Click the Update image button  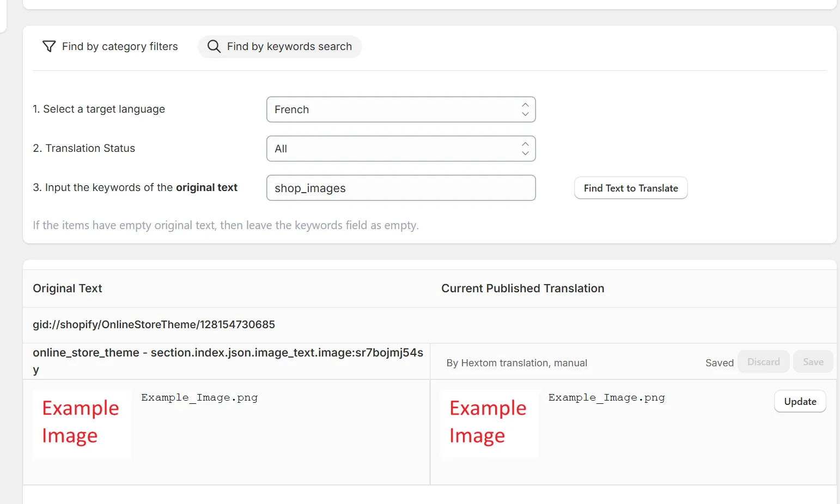coord(800,402)
